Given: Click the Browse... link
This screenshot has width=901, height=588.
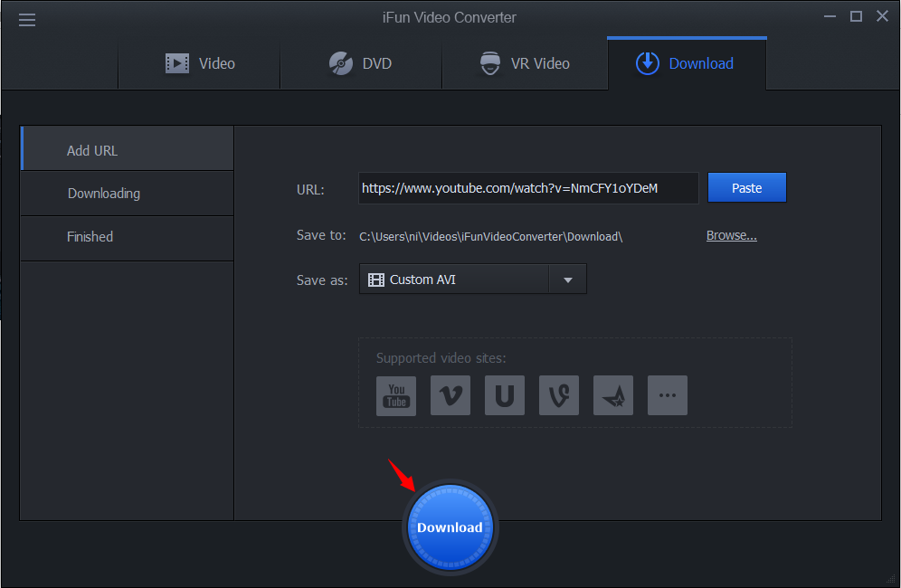Looking at the screenshot, I should 732,236.
